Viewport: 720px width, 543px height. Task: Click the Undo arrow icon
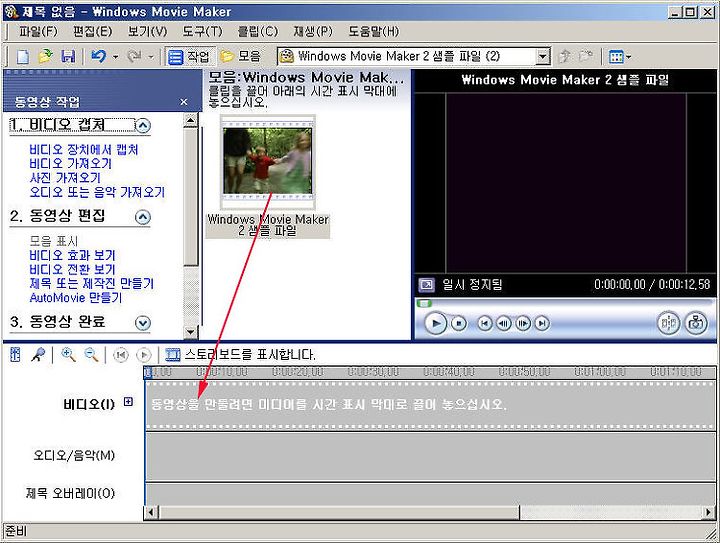point(98,56)
